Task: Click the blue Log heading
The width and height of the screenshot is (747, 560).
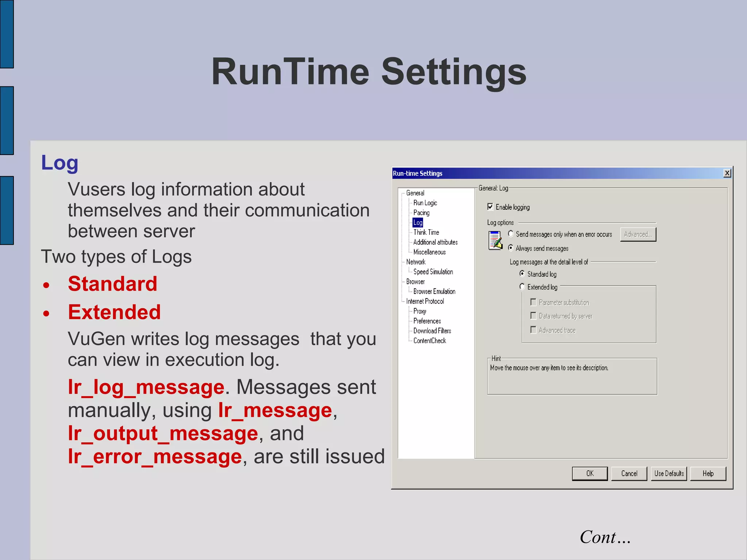Action: 59,163
